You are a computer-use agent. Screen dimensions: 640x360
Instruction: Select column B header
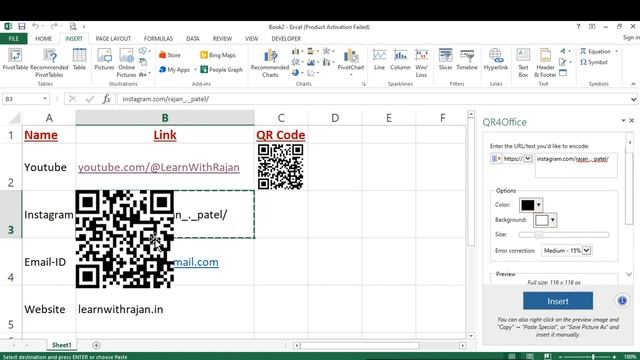(x=165, y=118)
